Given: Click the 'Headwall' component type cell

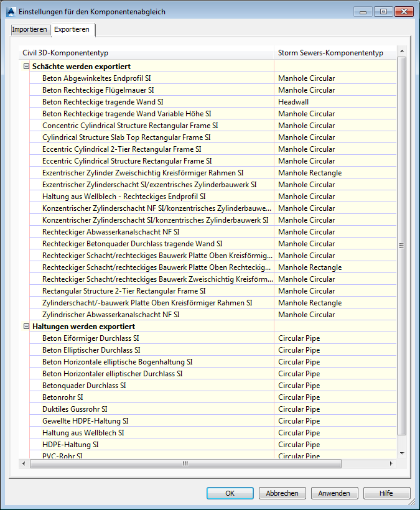Looking at the screenshot, I should pos(335,102).
